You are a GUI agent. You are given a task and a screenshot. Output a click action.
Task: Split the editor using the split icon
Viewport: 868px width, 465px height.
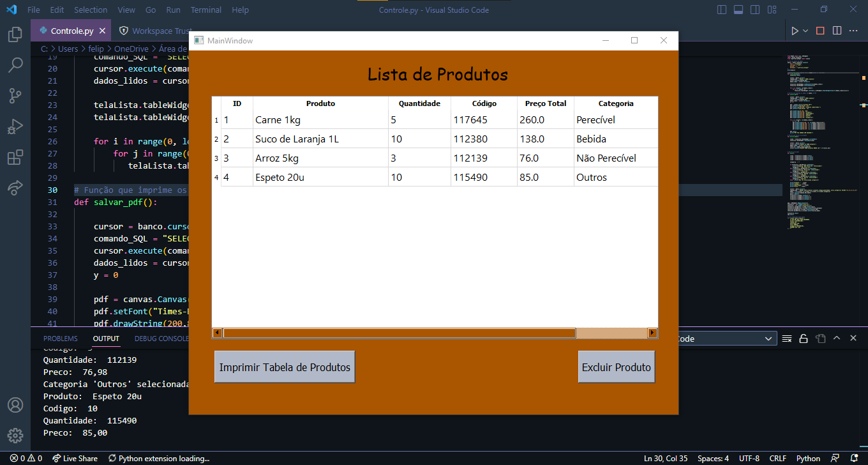tap(837, 30)
